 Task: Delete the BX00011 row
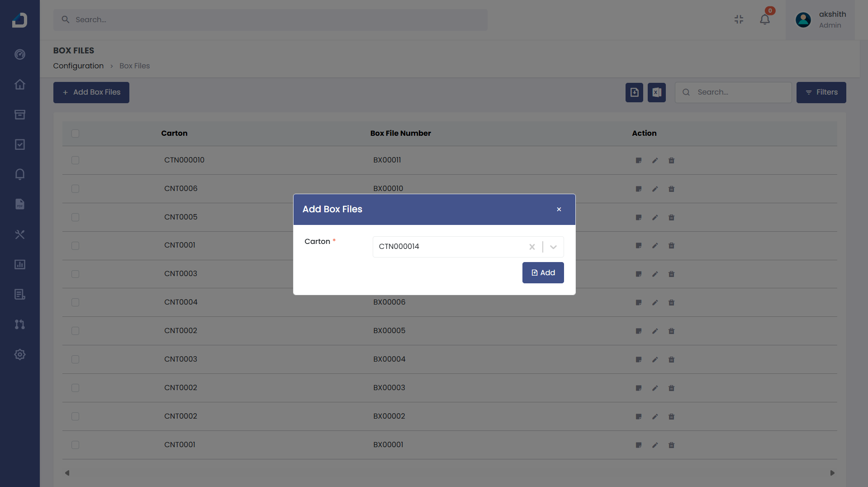(671, 160)
